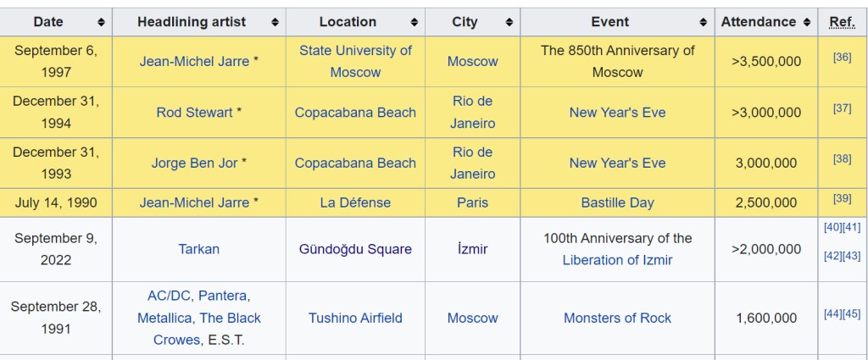The height and width of the screenshot is (360, 868).
Task: Visit the La Défense location link
Action: [x=355, y=202]
